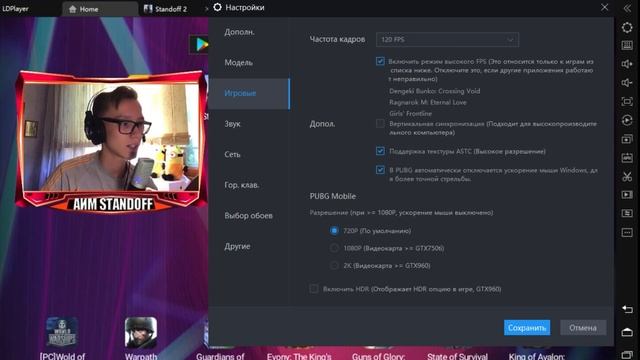Collapse sidebar with double chevron icon
The width and height of the screenshot is (640, 360).
click(x=627, y=8)
